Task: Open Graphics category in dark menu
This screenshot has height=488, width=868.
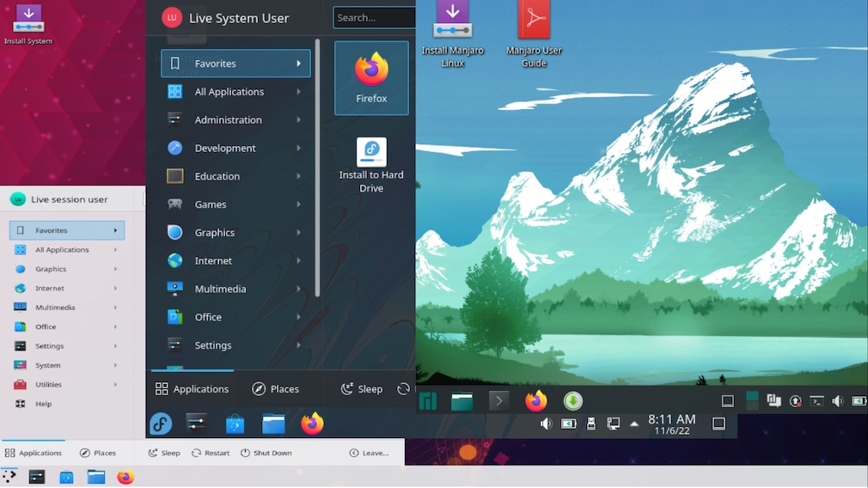Action: 235,232
